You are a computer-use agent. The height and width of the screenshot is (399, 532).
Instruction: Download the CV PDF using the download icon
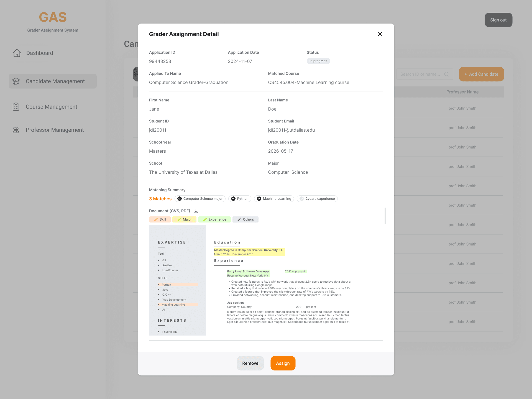[x=196, y=211]
